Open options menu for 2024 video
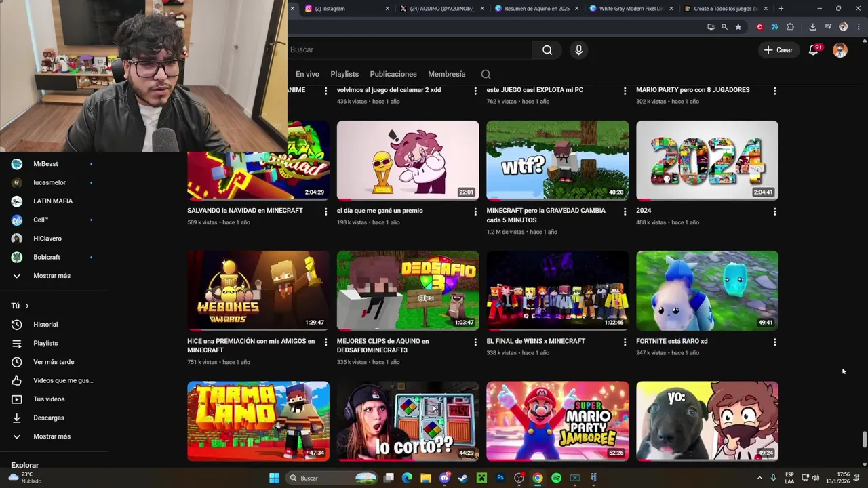 click(x=774, y=211)
